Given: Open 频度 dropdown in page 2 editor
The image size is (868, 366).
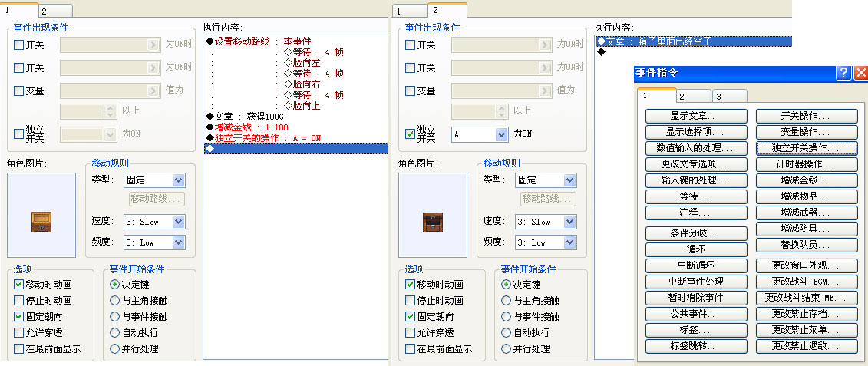Looking at the screenshot, I should point(569,242).
